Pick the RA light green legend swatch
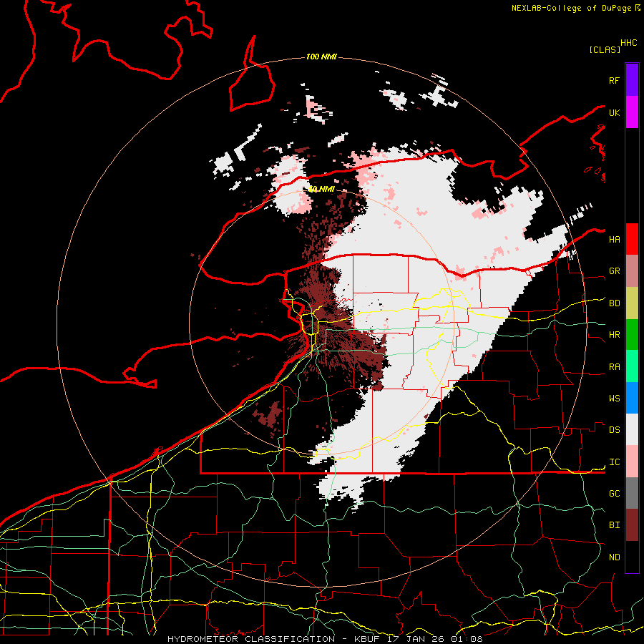Screen dimensions: 644x644 coord(632,366)
